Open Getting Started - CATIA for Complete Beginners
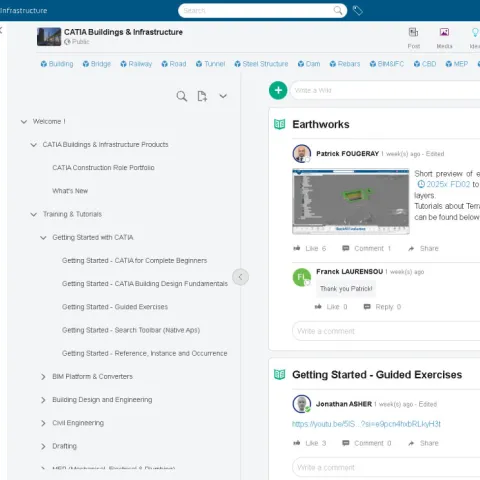 pyautogui.click(x=134, y=261)
